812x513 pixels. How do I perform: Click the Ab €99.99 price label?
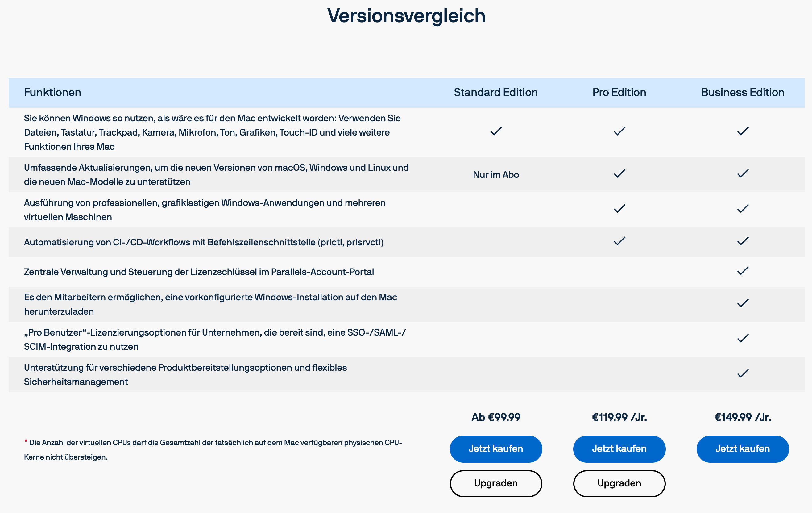pyautogui.click(x=496, y=418)
